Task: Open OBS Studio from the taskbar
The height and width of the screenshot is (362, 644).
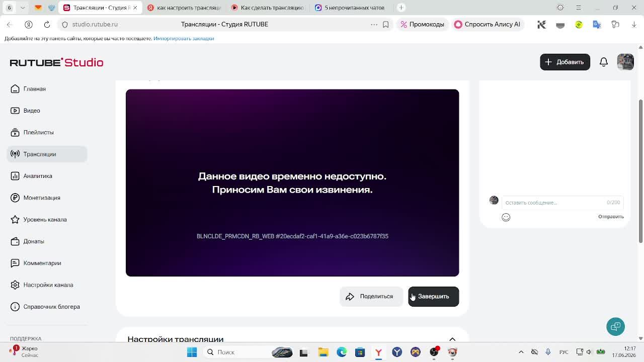Action: [434, 352]
